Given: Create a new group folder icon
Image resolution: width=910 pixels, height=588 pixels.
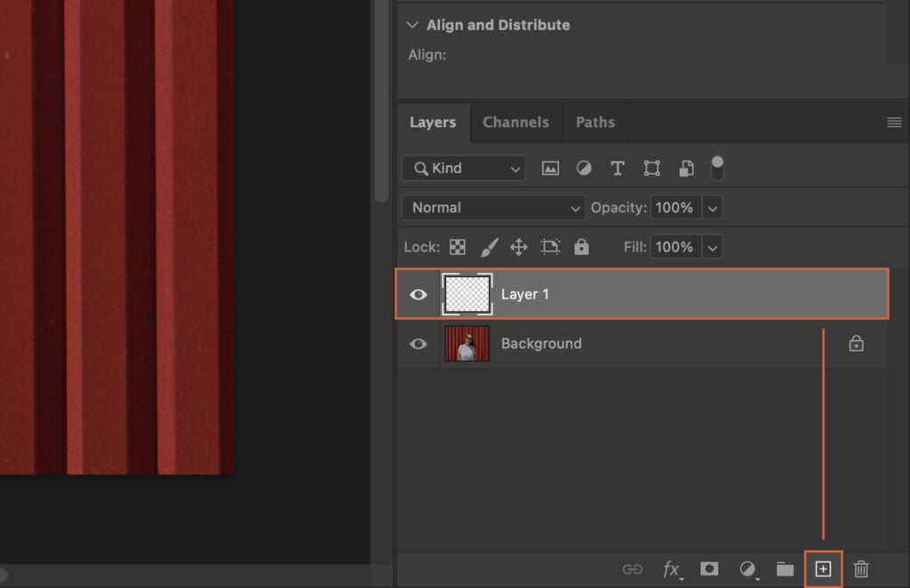Looking at the screenshot, I should coord(785,569).
